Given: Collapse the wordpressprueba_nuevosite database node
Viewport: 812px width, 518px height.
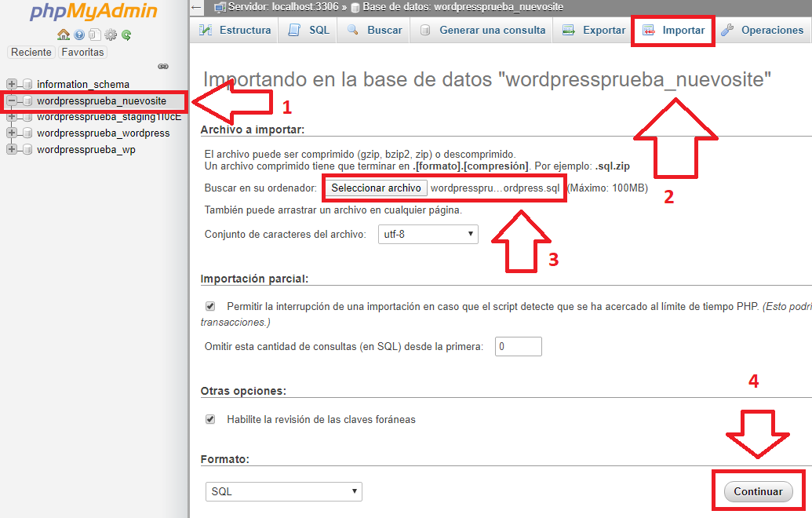Looking at the screenshot, I should (12, 100).
